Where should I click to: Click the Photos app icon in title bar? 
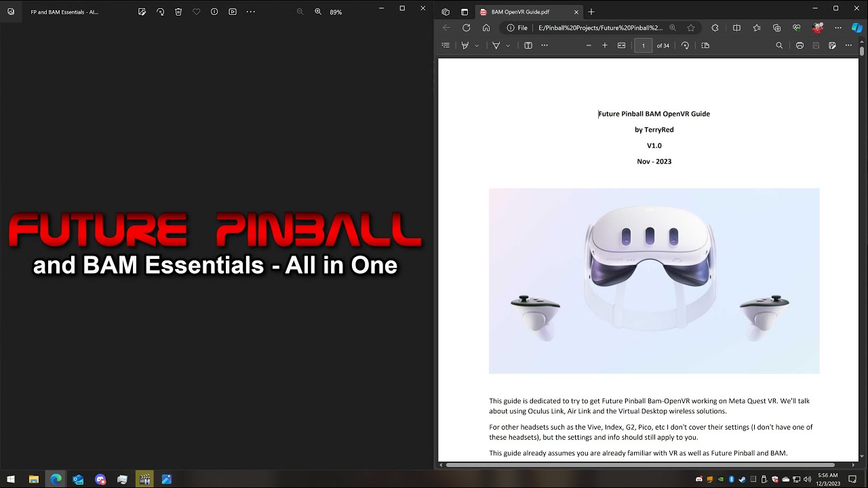tap(11, 12)
